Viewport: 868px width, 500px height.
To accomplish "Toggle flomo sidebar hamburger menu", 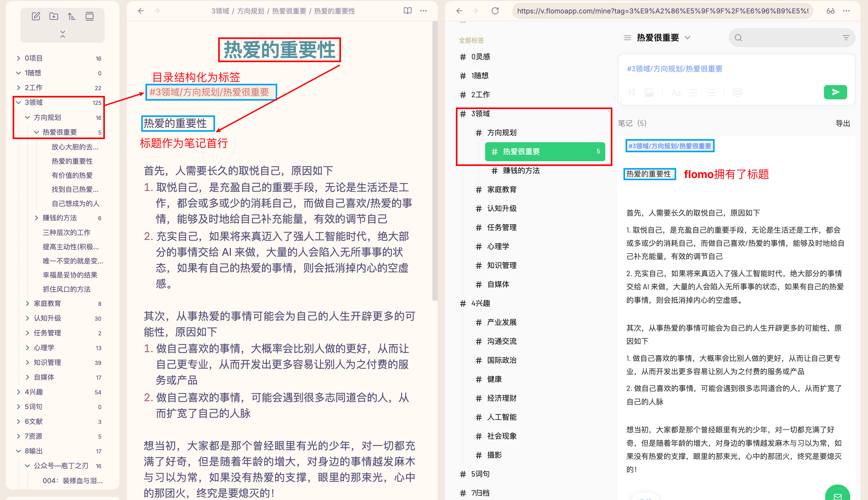I will click(x=627, y=38).
